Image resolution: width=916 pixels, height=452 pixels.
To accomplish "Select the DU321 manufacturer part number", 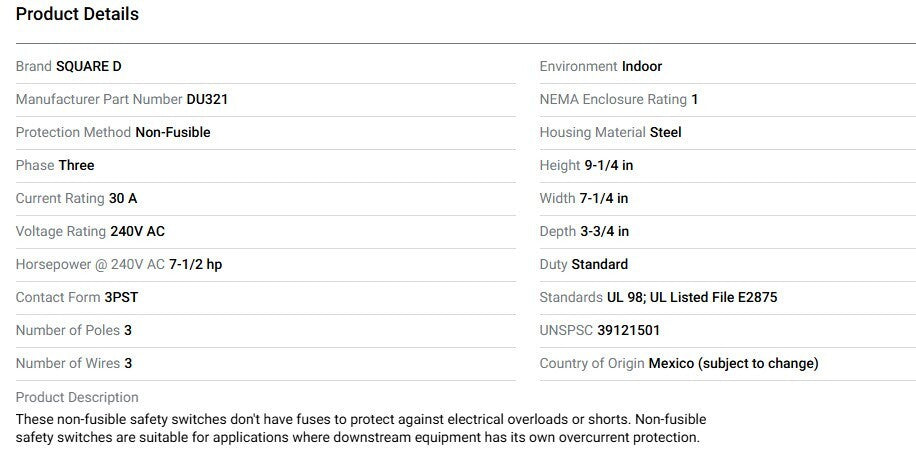I will coord(208,99).
